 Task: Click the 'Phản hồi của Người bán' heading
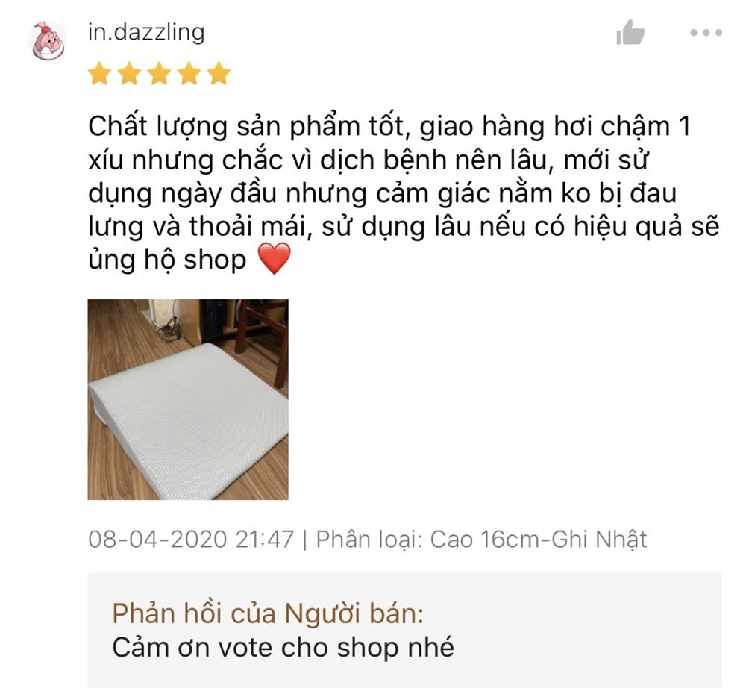[268, 613]
